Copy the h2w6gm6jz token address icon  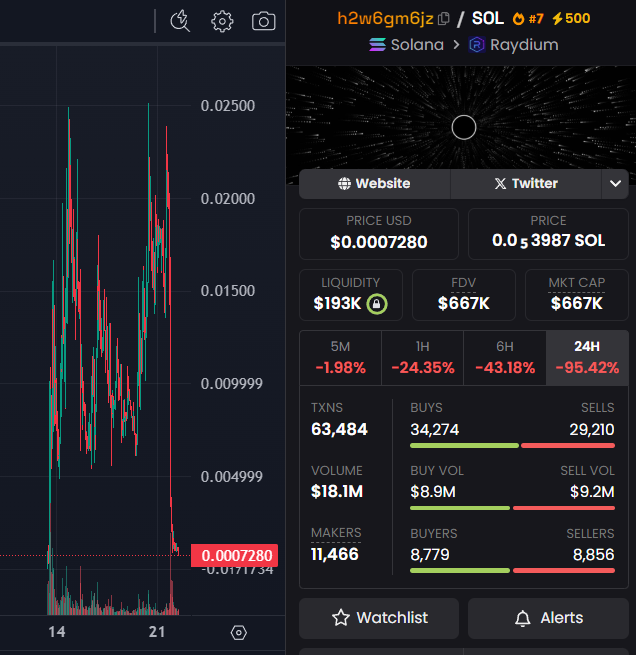(443, 19)
